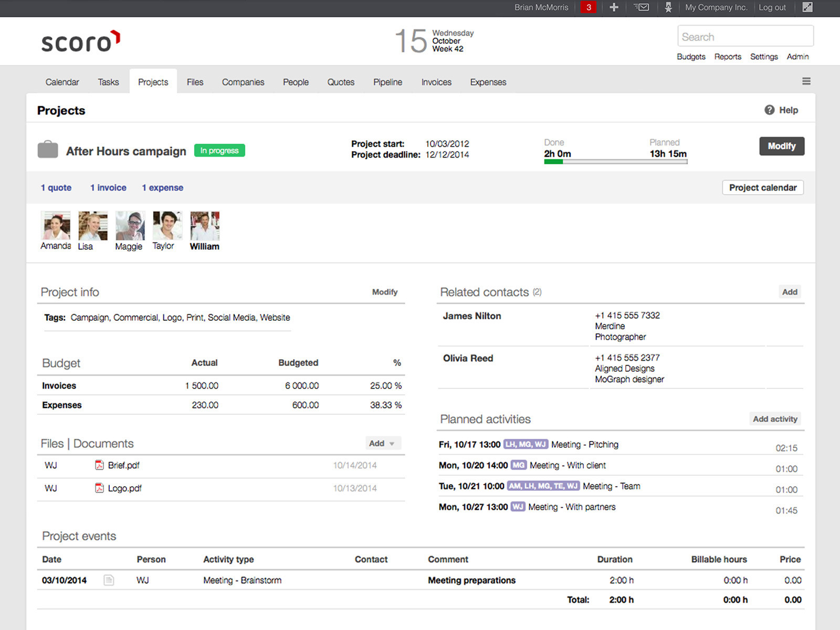
Task: Select the Projects tab
Action: 153,82
